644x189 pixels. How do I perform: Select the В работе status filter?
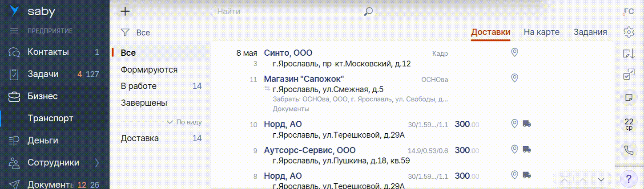[x=139, y=86]
